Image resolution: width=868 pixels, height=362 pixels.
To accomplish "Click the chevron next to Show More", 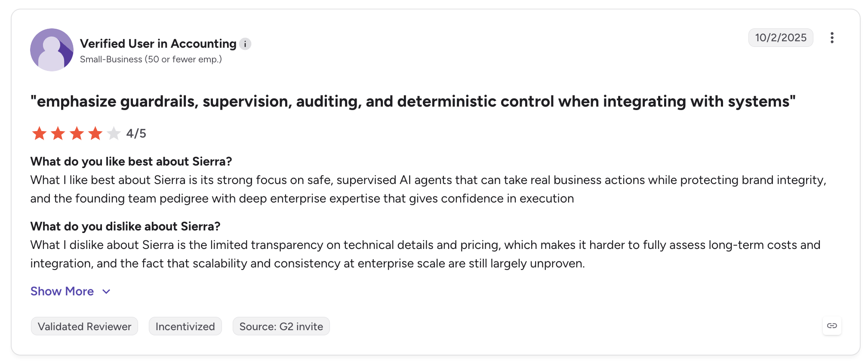I will click(106, 292).
